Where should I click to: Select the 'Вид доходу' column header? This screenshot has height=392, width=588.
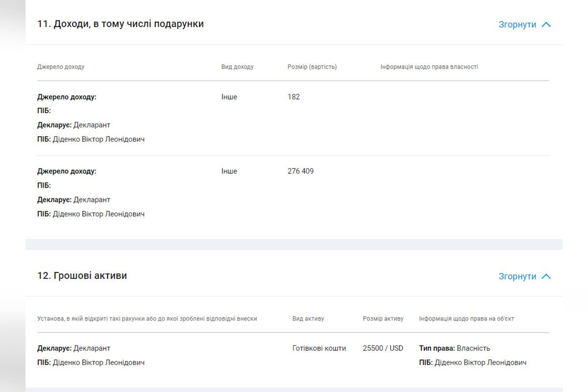pyautogui.click(x=237, y=67)
